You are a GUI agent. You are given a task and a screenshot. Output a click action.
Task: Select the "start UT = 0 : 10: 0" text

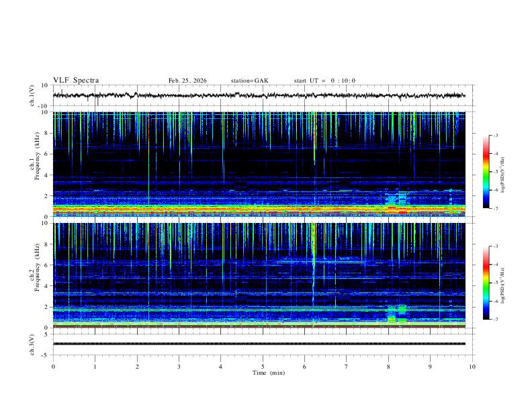click(324, 81)
